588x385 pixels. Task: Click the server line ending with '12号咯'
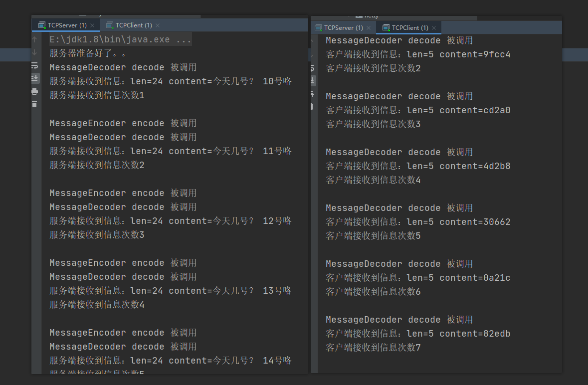point(171,221)
